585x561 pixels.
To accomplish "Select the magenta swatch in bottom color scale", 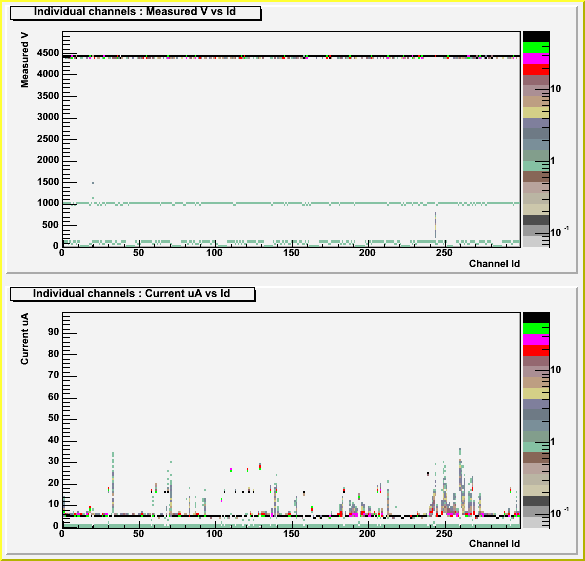I will [536, 340].
